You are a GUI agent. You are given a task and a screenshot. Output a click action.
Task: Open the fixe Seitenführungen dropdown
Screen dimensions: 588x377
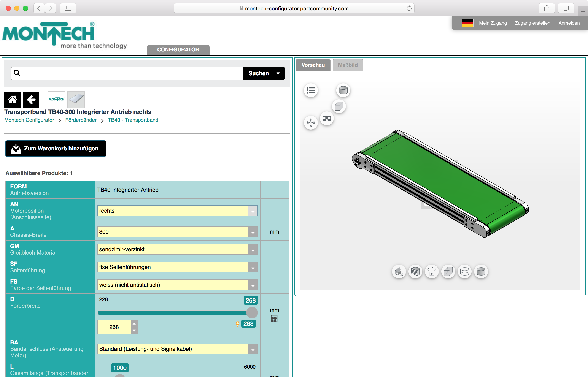177,267
